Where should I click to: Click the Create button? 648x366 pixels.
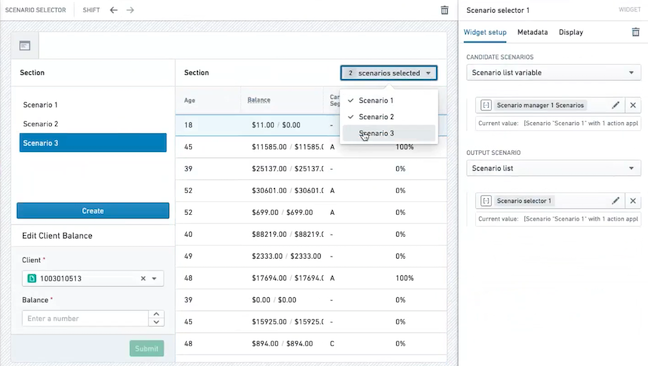tap(93, 211)
